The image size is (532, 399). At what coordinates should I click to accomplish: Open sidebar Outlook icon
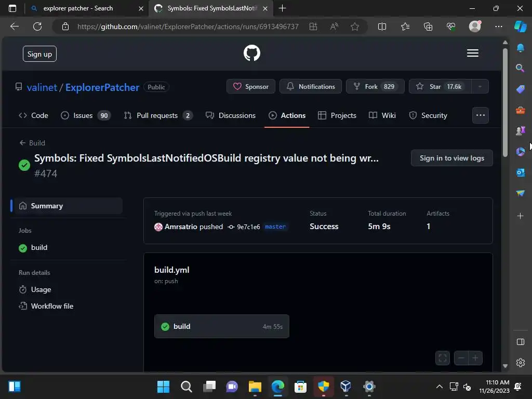(x=521, y=172)
